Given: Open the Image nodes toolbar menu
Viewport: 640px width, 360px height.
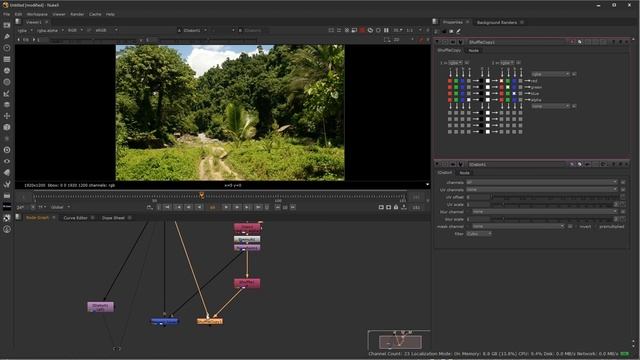Looking at the screenshot, I should (x=7, y=25).
